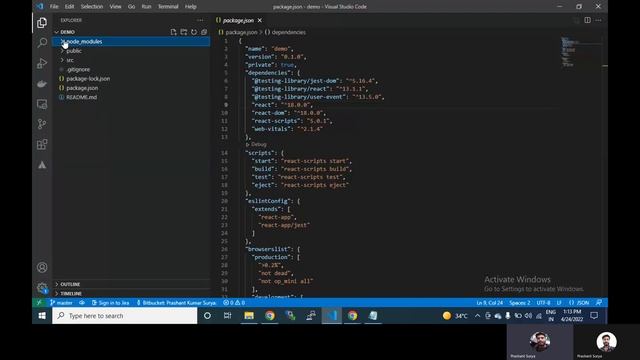Click Bitbucket Prashant Kumar Surya status item
Viewport: 640px width, 360px height.
tap(176, 302)
